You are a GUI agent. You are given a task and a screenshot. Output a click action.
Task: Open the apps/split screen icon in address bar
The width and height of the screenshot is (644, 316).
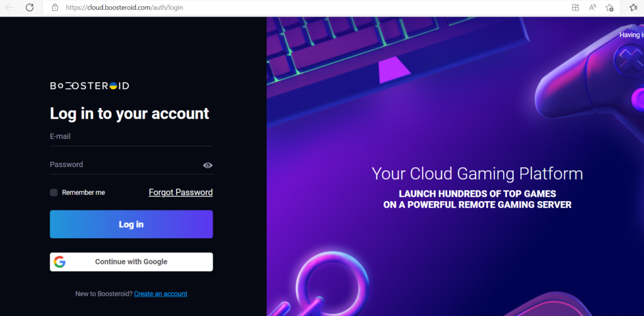click(575, 8)
